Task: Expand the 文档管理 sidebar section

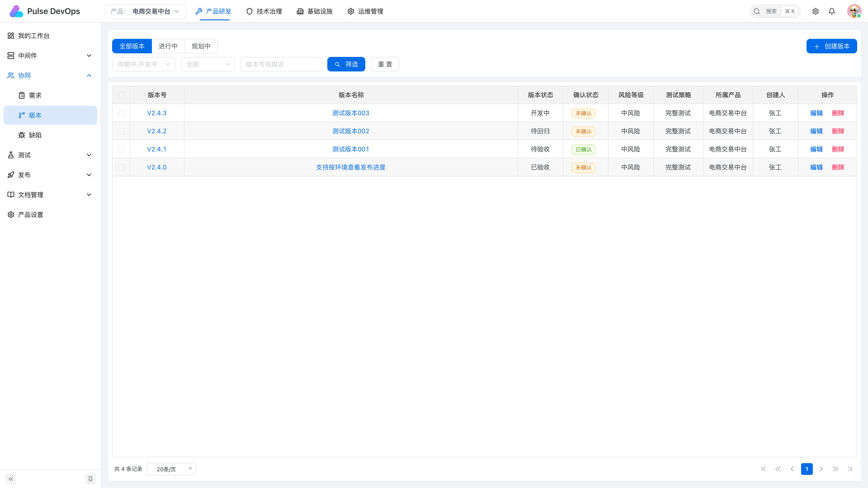Action: click(x=50, y=195)
